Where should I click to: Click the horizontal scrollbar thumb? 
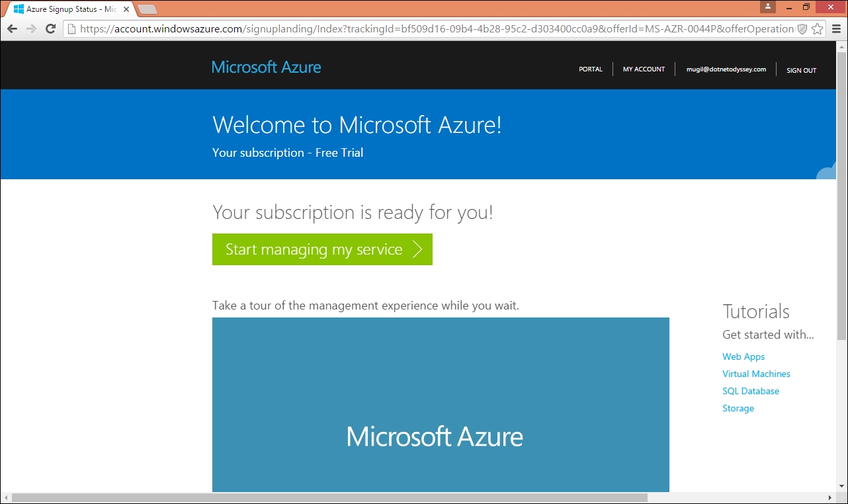[329, 497]
